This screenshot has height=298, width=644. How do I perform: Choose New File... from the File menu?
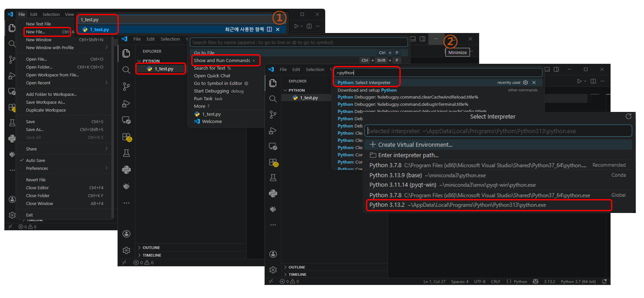click(36, 32)
